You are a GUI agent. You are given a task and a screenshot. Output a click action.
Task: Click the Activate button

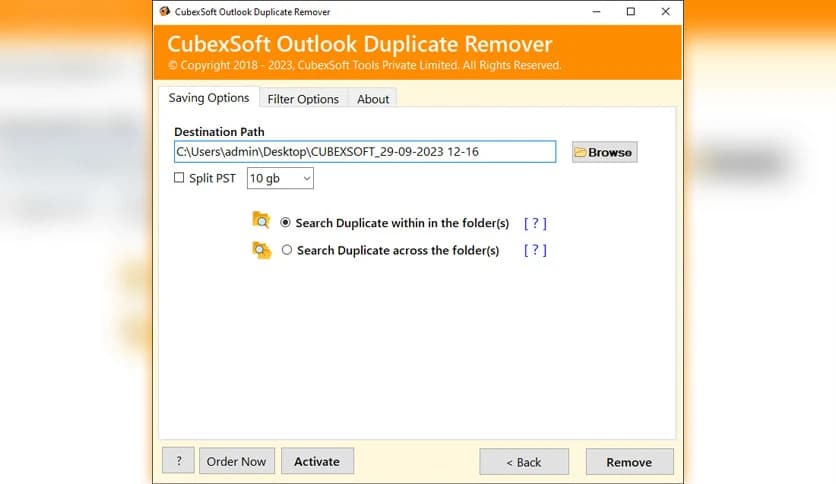tap(317, 461)
